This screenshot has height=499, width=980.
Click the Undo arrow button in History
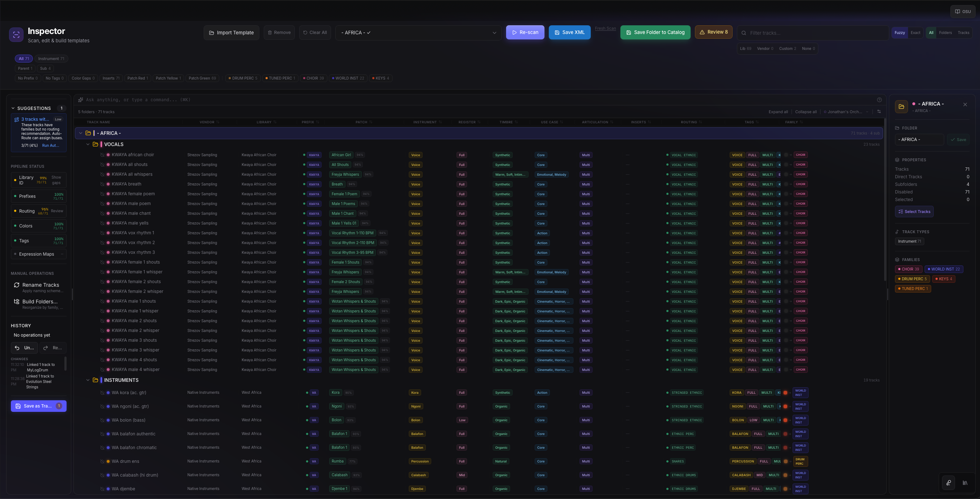24,347
